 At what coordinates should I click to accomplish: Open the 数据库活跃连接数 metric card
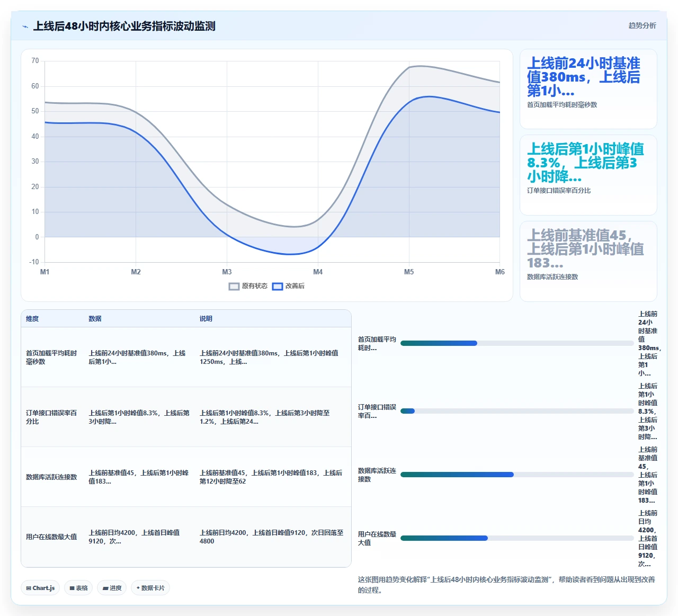pos(588,262)
